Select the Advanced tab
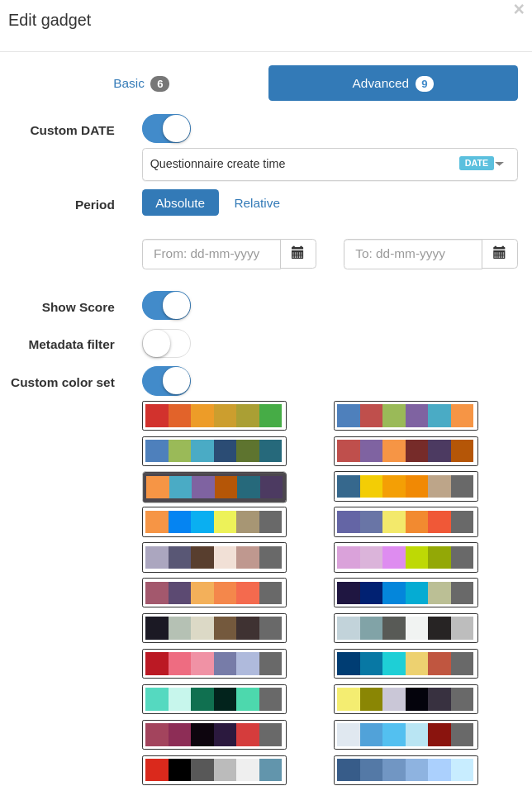Screen dimensions: 532x786 tap(392, 83)
